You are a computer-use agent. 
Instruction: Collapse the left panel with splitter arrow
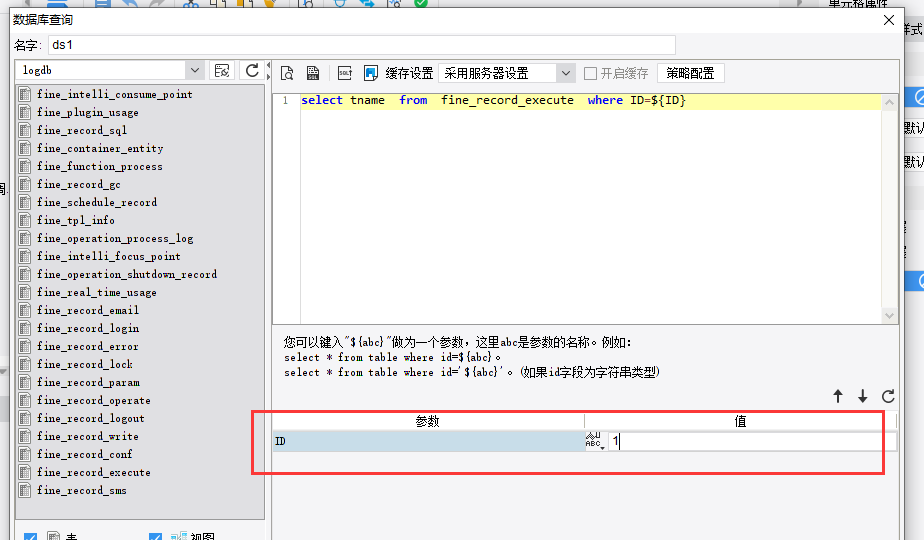[x=269, y=65]
